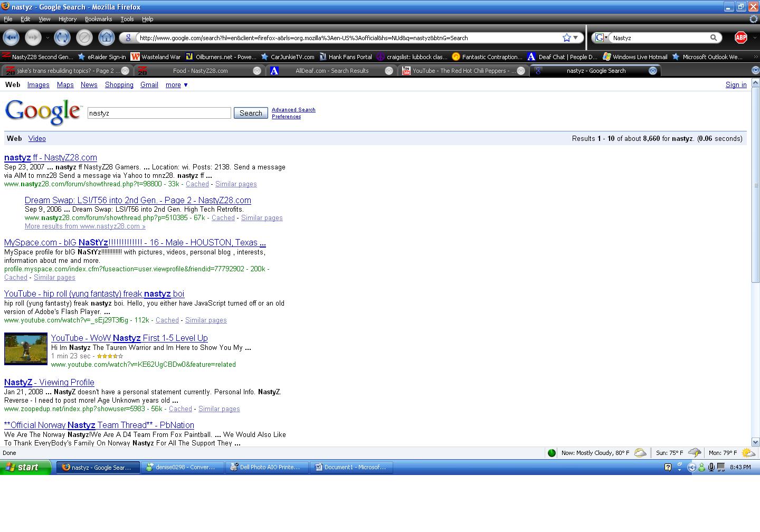Open the Adblock Plus ABP icon
Viewport: 760px width, 532px height.
[741, 37]
